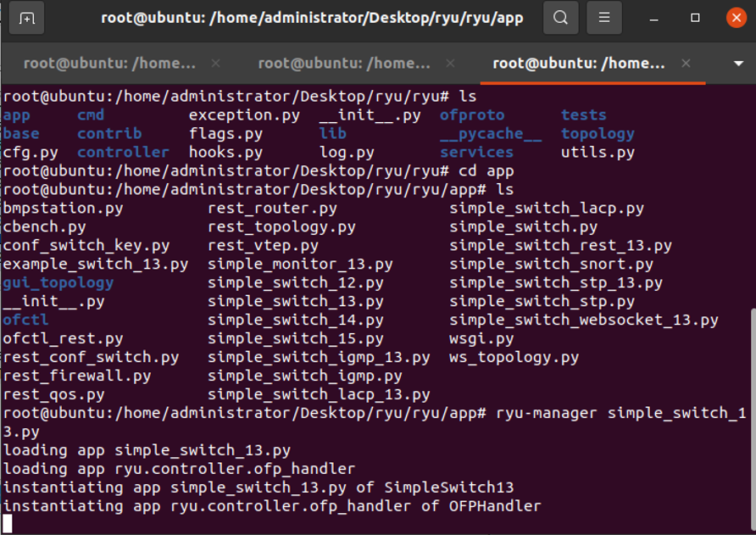The height and width of the screenshot is (535, 756).
Task: Click the 'utils.py' file name
Action: click(x=598, y=153)
